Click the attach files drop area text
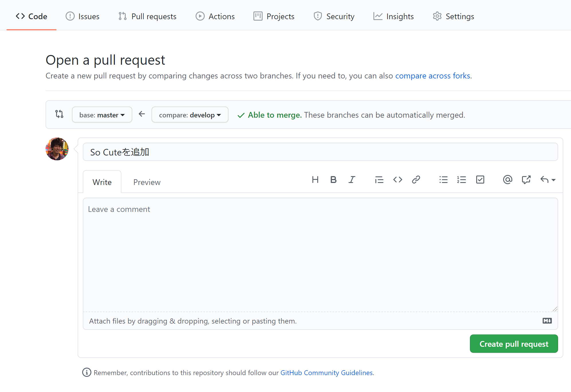571x392 pixels. 193,321
